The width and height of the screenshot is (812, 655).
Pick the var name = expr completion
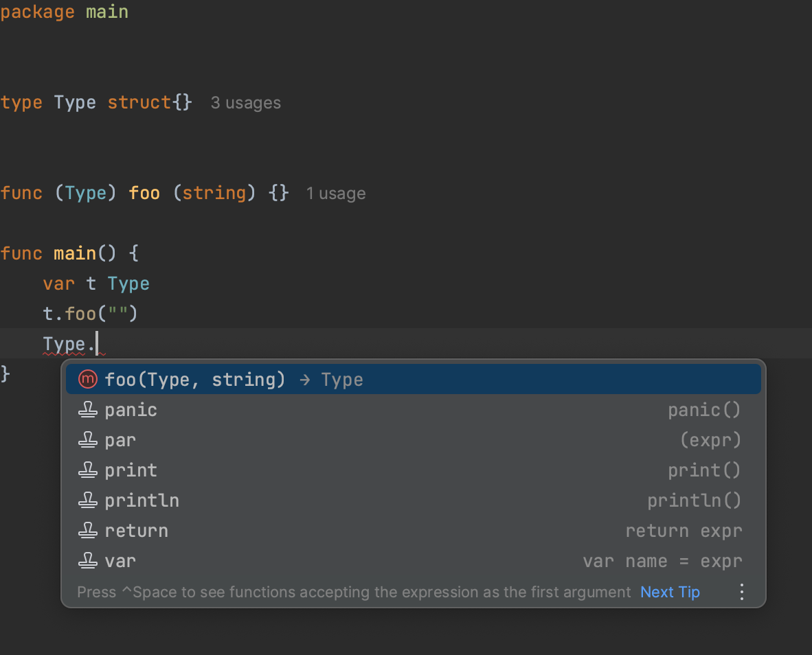pyautogui.click(x=121, y=561)
